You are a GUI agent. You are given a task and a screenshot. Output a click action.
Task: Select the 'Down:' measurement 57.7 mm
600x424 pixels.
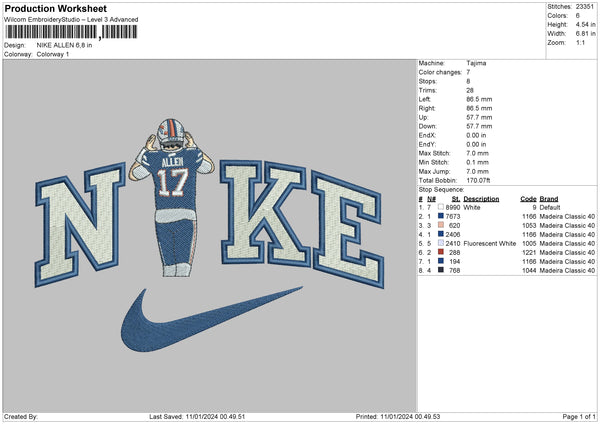coord(479,126)
